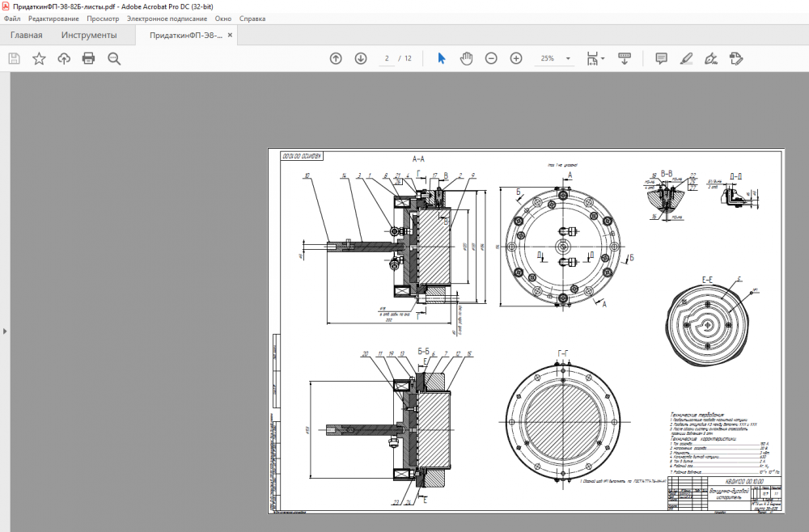Viewport: 809px width, 532px height.
Task: Add a comment note
Action: tap(661, 58)
